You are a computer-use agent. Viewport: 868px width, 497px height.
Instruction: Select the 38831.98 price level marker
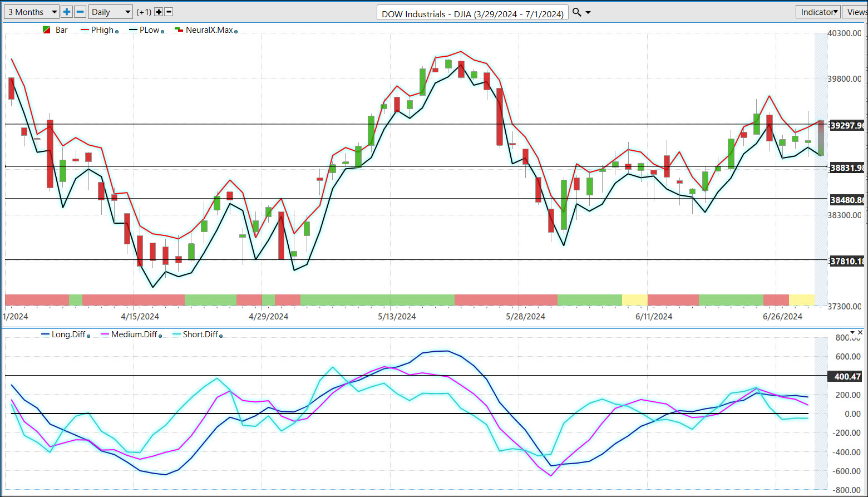846,168
